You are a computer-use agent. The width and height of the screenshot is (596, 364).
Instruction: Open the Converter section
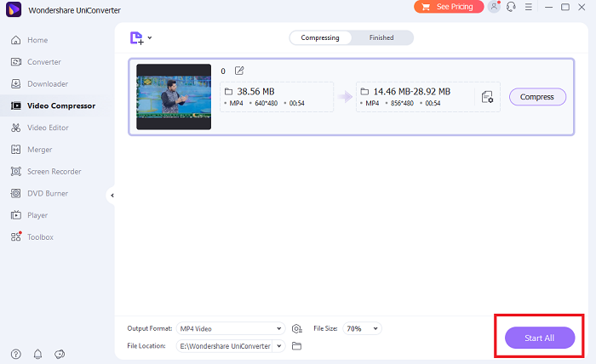click(44, 62)
